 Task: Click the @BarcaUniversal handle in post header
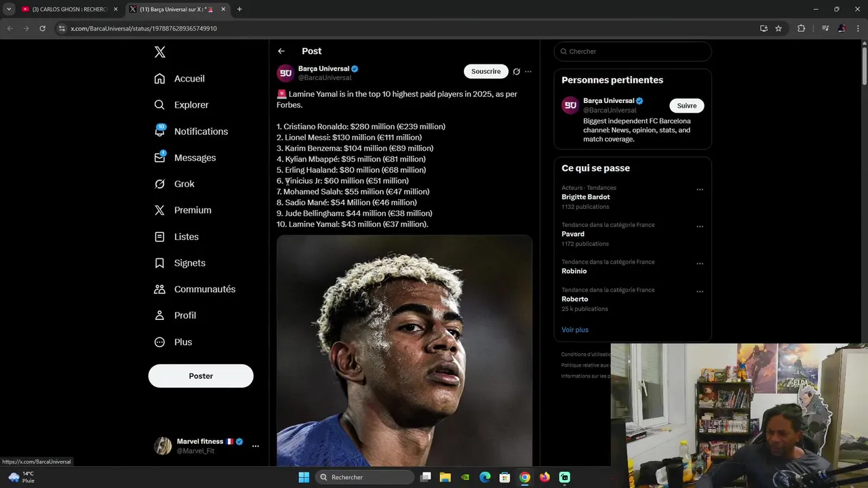(x=325, y=78)
